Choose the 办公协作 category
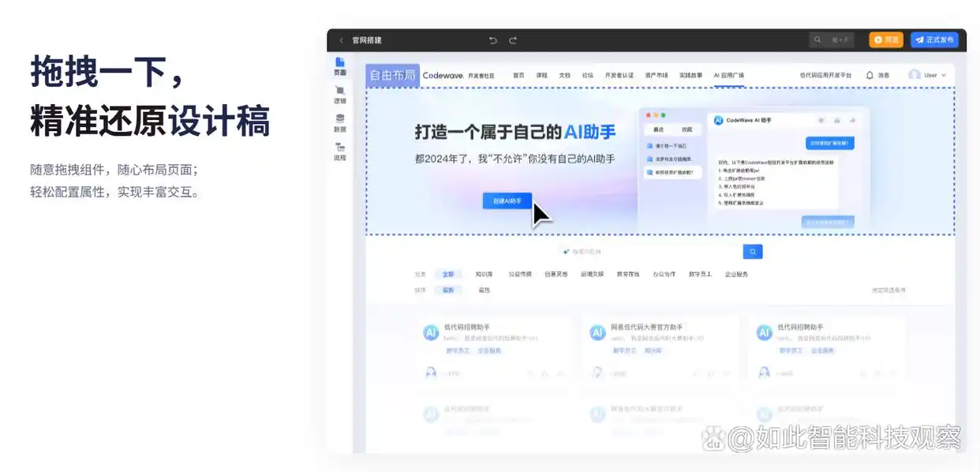The width and height of the screenshot is (980, 472). point(664,274)
